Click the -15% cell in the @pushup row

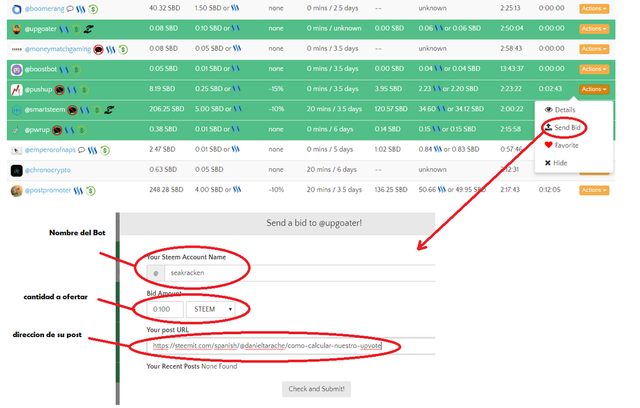point(276,89)
